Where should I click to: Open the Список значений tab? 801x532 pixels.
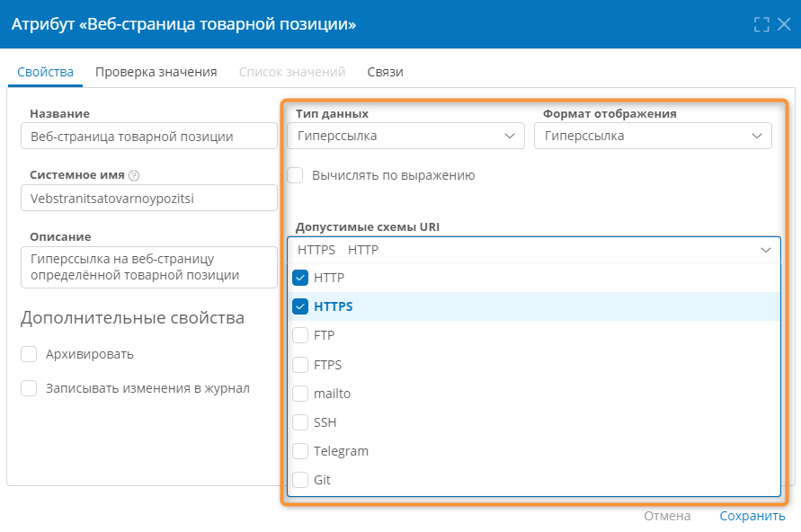point(292,72)
